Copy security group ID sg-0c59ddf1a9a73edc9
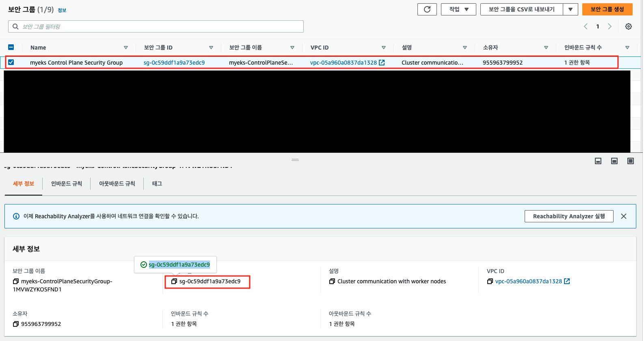This screenshot has width=644, height=341. click(174, 281)
